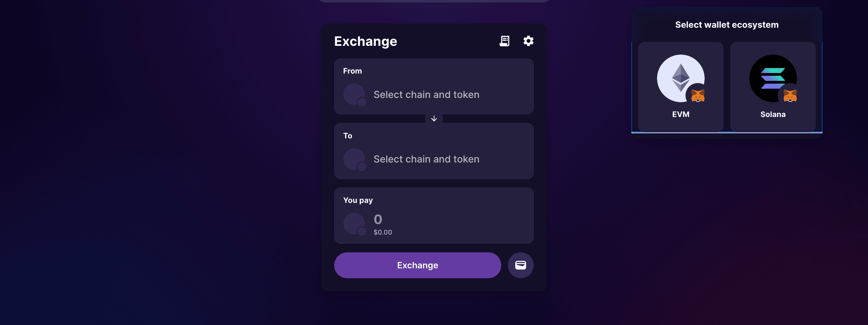Click the You pay amount field
Viewport: 868px width, 325px height.
378,219
